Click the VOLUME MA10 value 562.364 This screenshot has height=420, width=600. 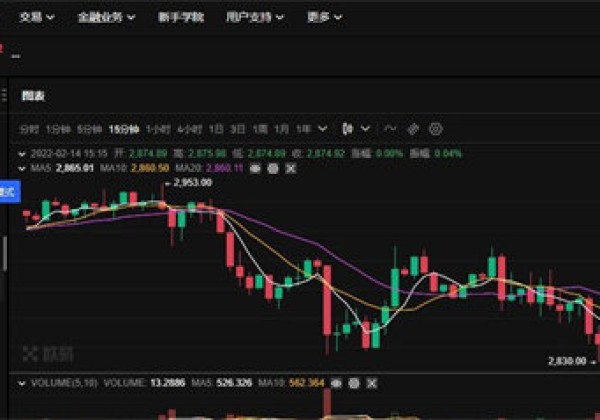(x=306, y=383)
